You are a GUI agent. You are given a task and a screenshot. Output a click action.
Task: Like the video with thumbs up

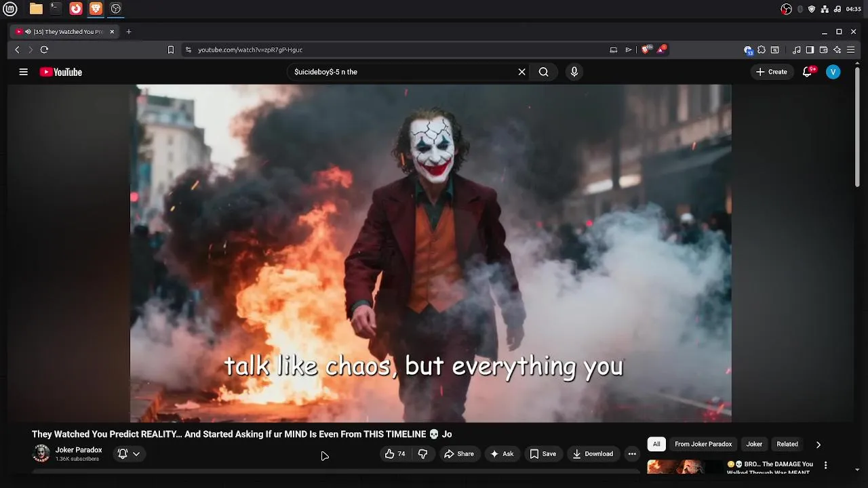(395, 454)
